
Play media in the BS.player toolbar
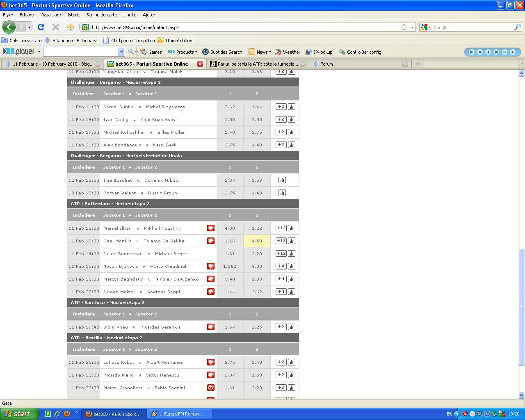pos(472,52)
